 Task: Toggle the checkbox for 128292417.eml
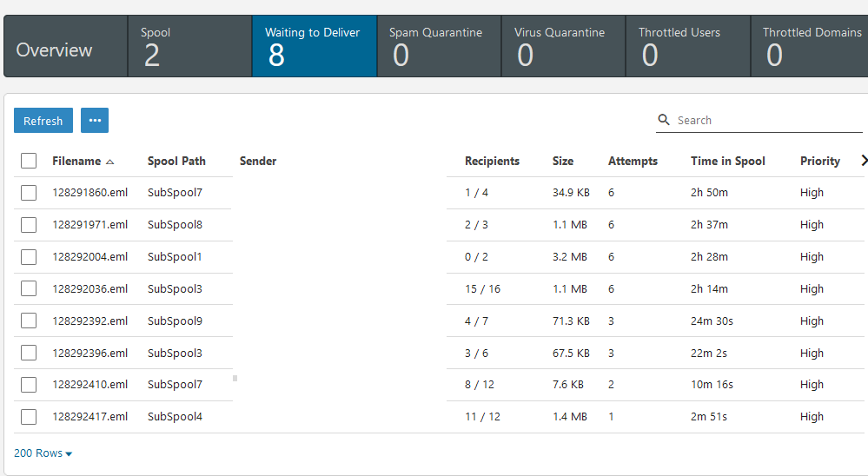29,417
